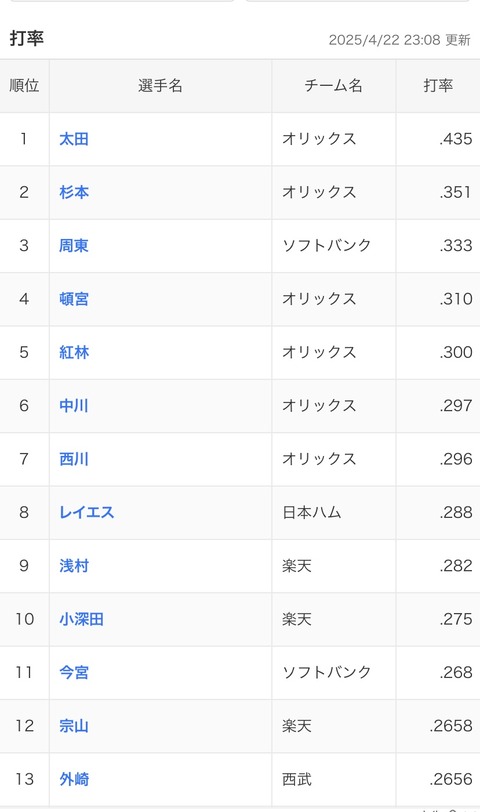Image resolution: width=480 pixels, height=812 pixels.
Task: Open player link 中川
Action: click(74, 405)
